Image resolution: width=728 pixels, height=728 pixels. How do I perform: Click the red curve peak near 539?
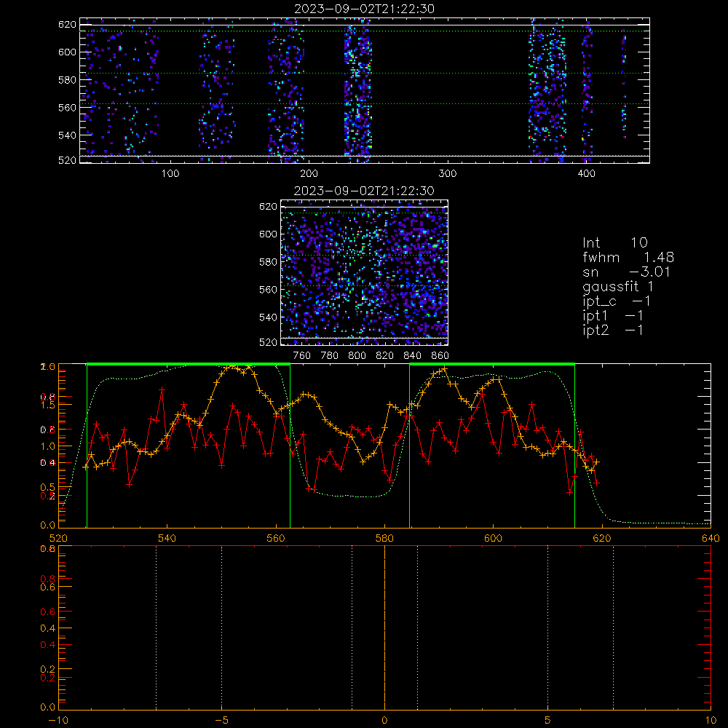click(x=162, y=390)
